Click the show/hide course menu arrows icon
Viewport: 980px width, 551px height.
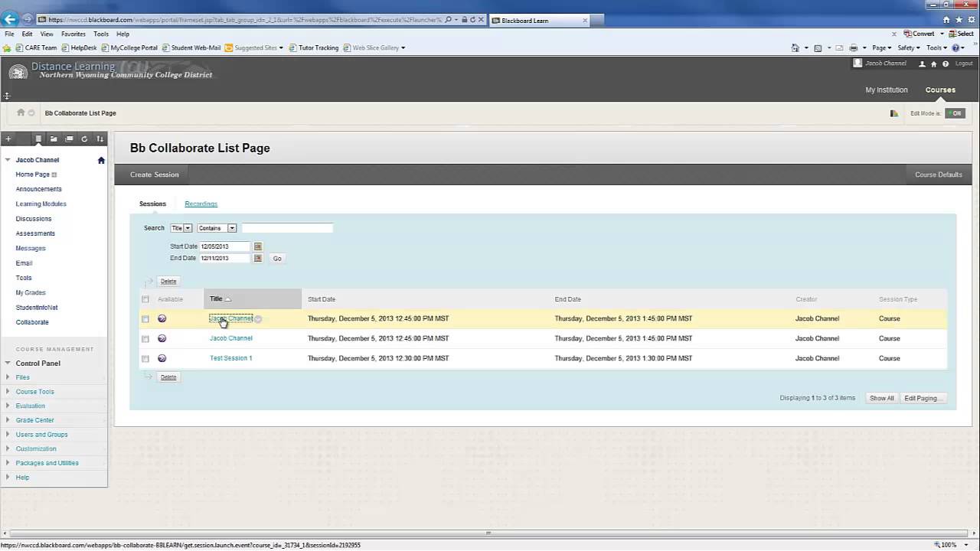(6, 96)
